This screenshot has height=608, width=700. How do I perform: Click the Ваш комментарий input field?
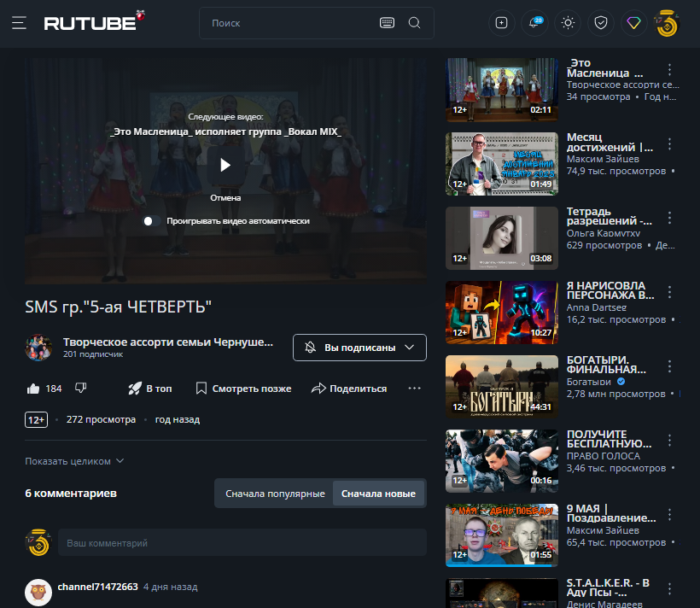click(x=242, y=543)
